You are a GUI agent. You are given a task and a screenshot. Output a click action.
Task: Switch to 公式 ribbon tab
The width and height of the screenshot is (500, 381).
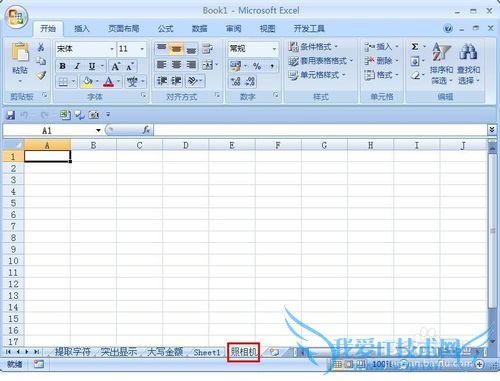tap(165, 29)
